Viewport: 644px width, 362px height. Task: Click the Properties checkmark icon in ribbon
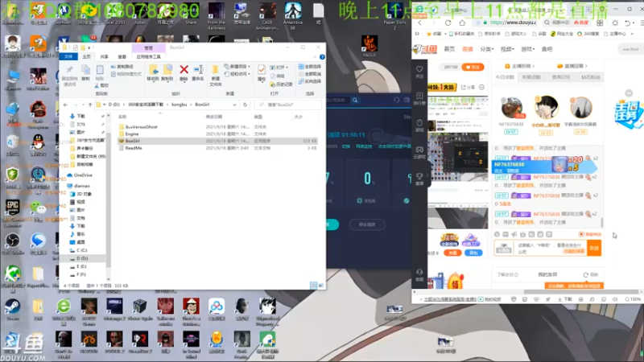pyautogui.click(x=261, y=70)
